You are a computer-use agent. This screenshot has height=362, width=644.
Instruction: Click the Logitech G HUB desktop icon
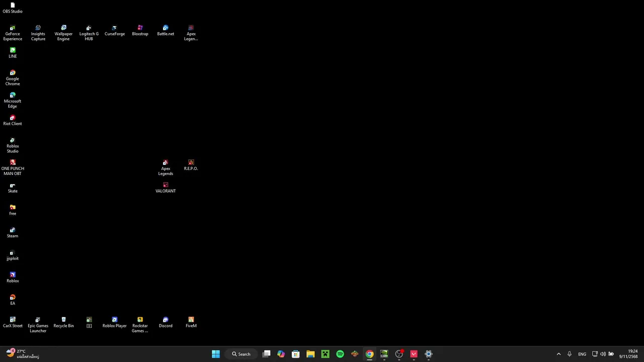(x=89, y=33)
